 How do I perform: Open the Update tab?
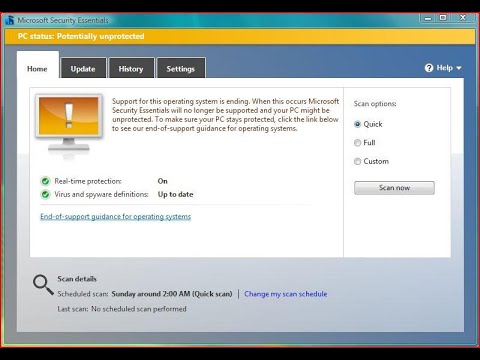83,69
